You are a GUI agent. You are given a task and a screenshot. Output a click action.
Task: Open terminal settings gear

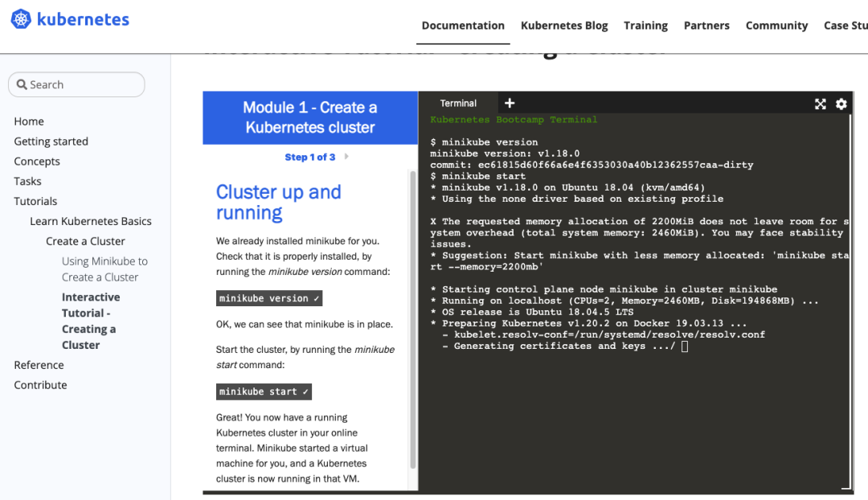point(841,104)
